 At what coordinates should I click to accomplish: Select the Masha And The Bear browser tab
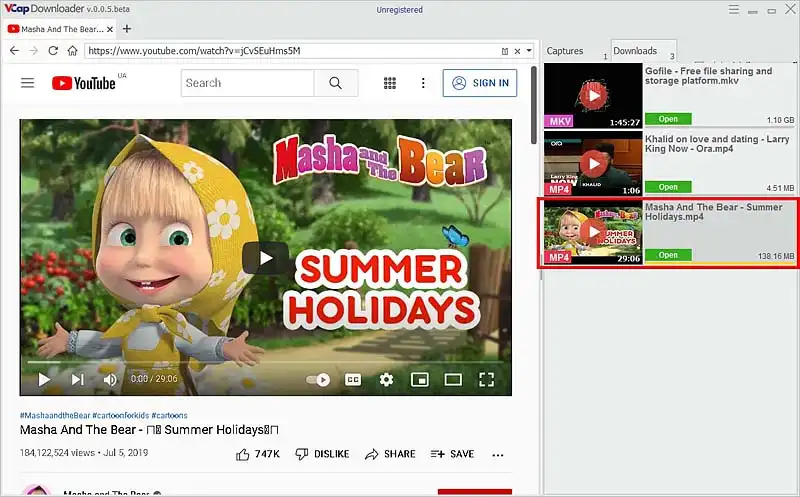coord(60,29)
